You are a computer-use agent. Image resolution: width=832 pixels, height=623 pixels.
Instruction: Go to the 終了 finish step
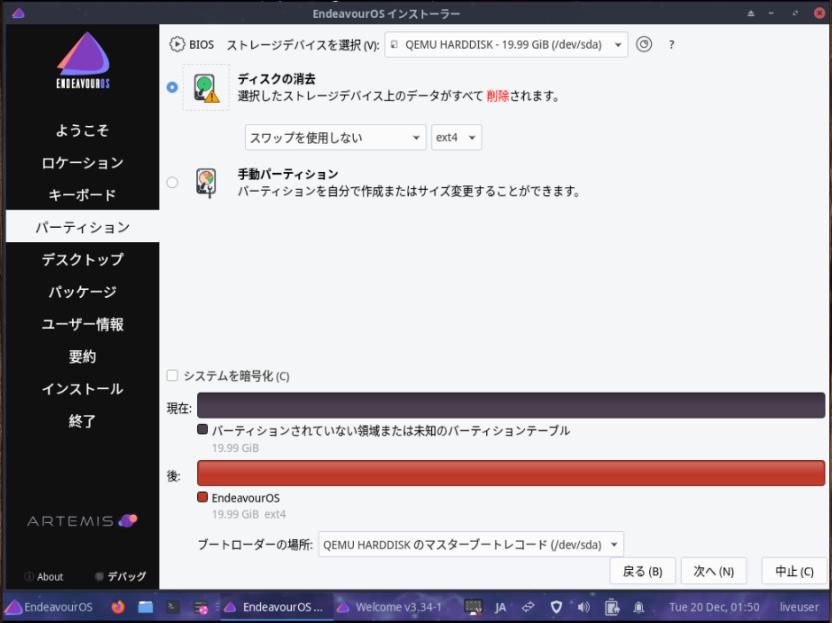(x=82, y=421)
